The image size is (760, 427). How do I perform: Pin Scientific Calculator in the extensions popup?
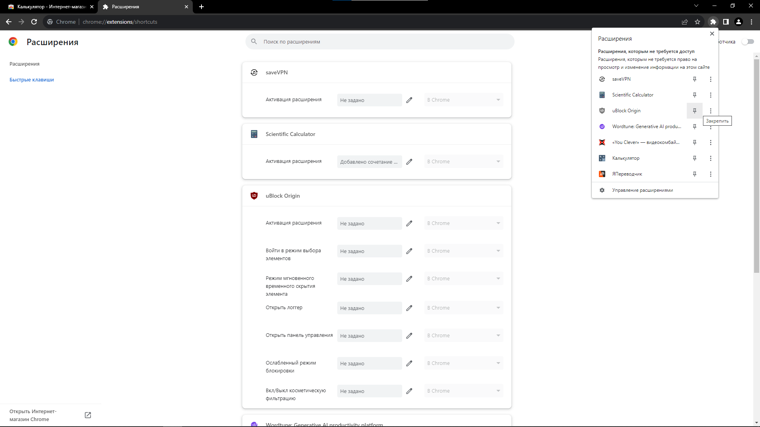[x=694, y=95]
